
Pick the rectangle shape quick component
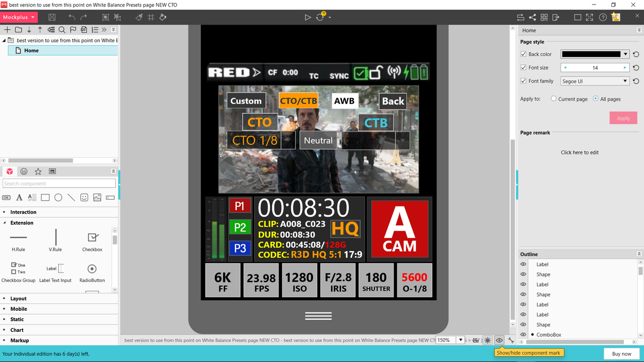[x=45, y=198]
